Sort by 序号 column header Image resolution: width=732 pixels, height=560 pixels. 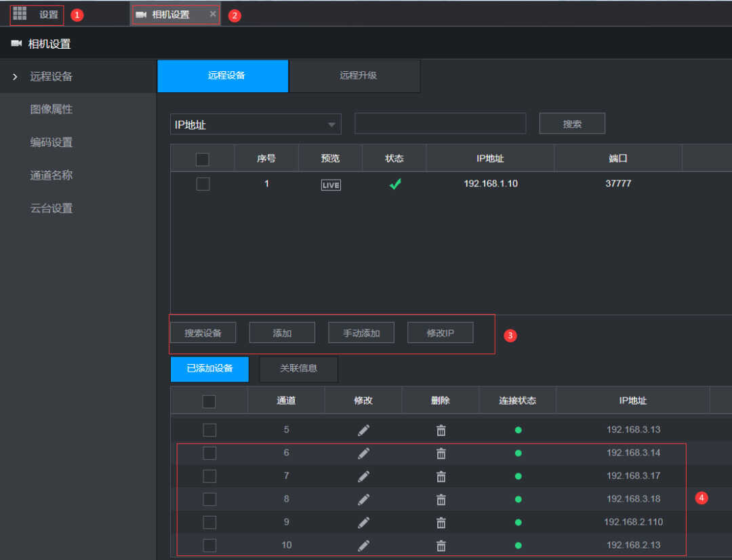[x=266, y=159]
